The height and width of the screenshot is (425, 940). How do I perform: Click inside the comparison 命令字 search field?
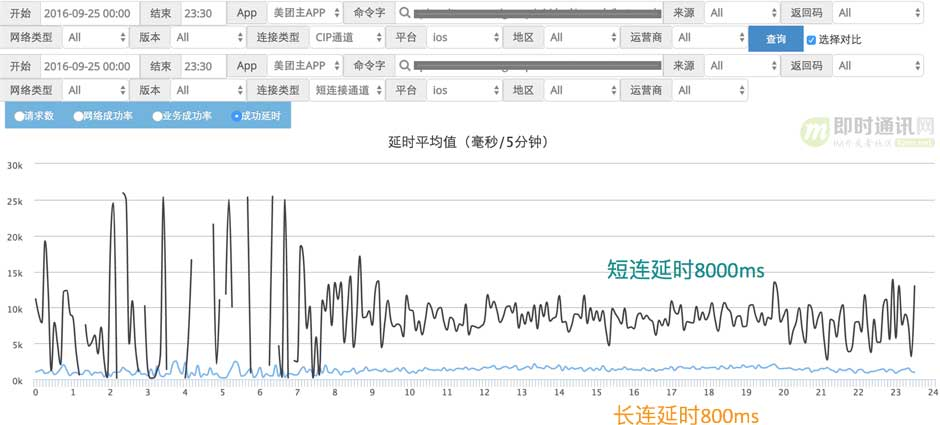pos(529,66)
